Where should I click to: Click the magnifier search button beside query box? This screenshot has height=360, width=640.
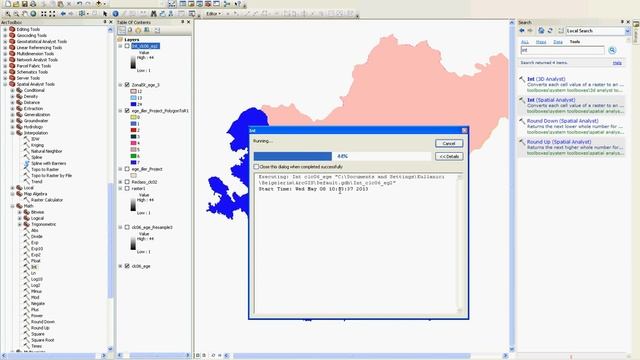click(x=612, y=50)
